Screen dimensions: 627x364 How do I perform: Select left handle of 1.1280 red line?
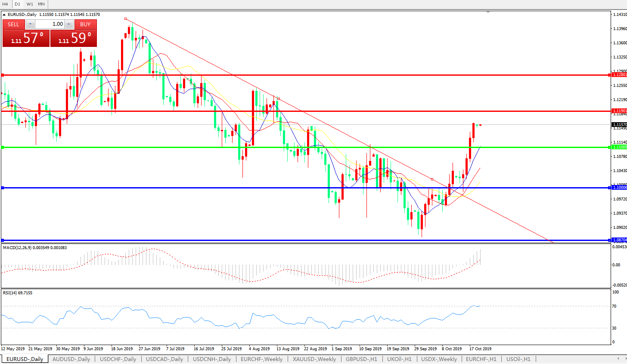[3, 75]
